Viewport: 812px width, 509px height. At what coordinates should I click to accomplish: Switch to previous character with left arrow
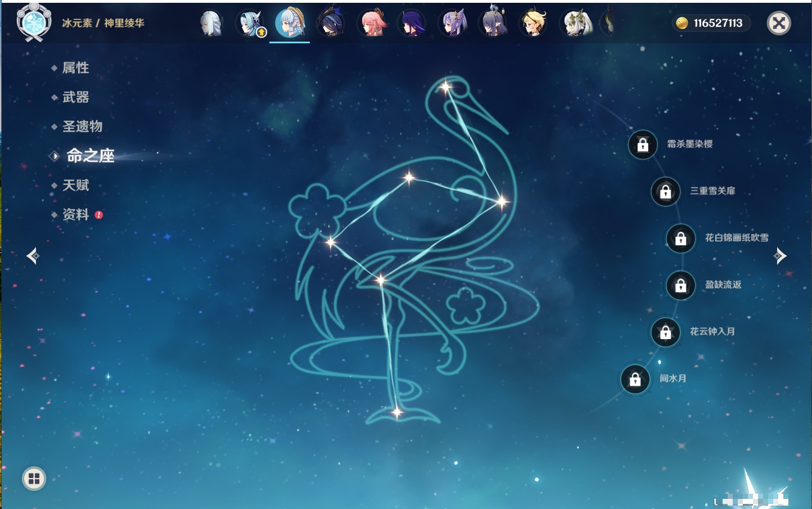[33, 256]
